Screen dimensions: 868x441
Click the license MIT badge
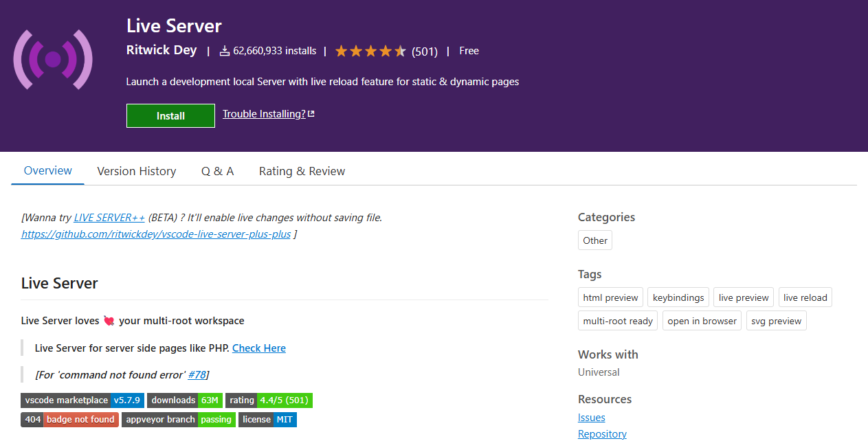point(267,420)
